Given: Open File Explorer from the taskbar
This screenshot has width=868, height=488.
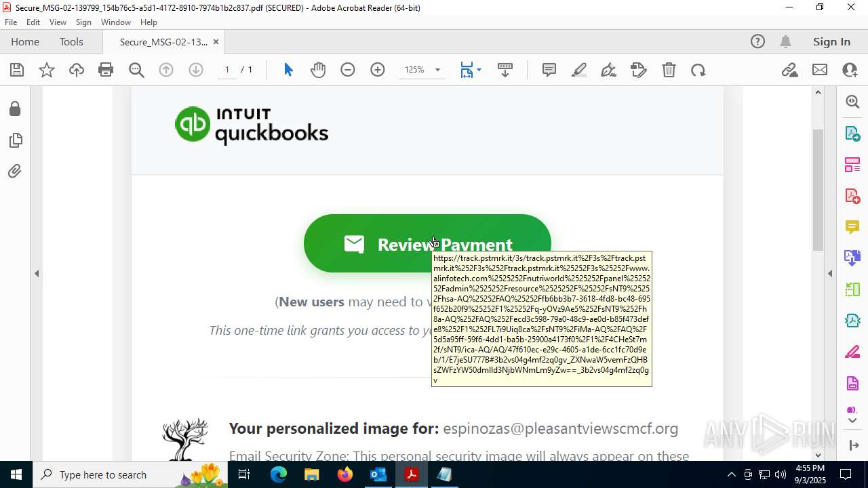Looking at the screenshot, I should (311, 474).
